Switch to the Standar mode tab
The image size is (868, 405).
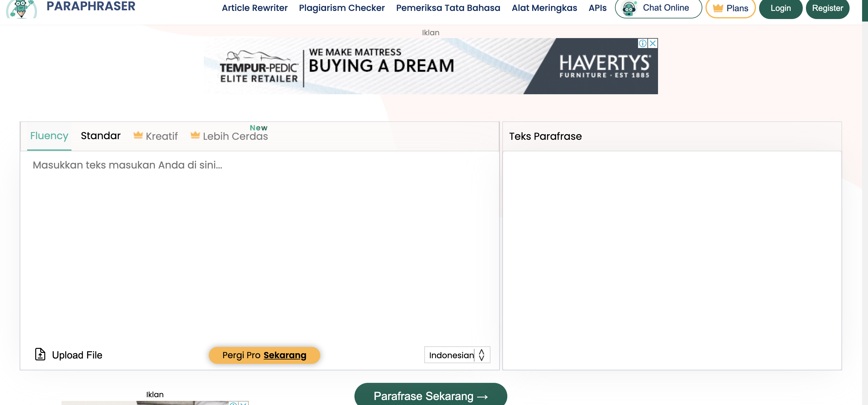(100, 135)
